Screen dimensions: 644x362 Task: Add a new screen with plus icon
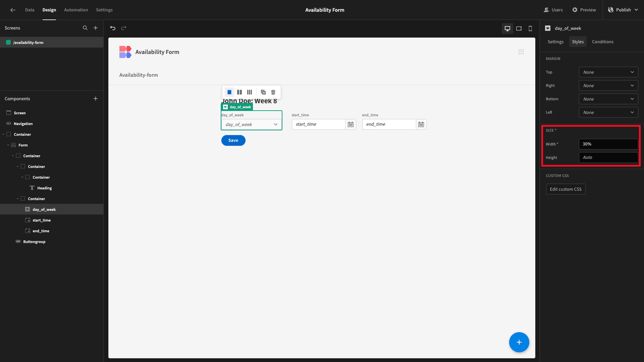click(96, 28)
